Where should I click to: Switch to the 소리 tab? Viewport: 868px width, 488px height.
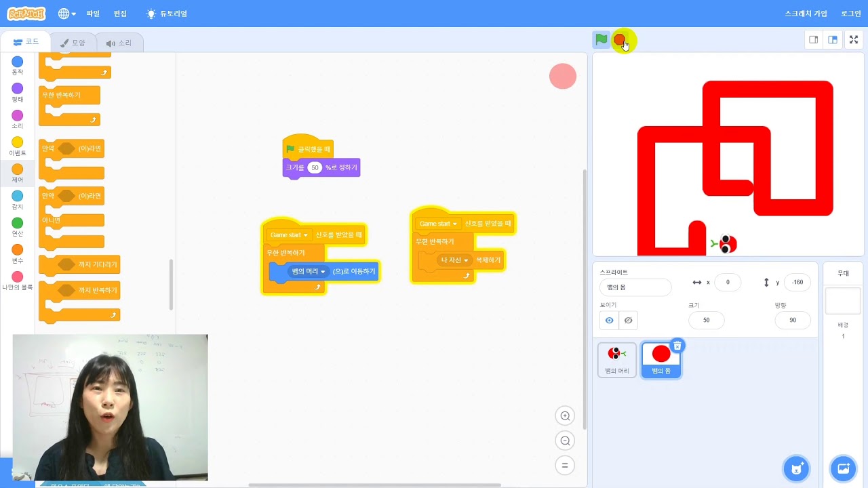click(119, 43)
